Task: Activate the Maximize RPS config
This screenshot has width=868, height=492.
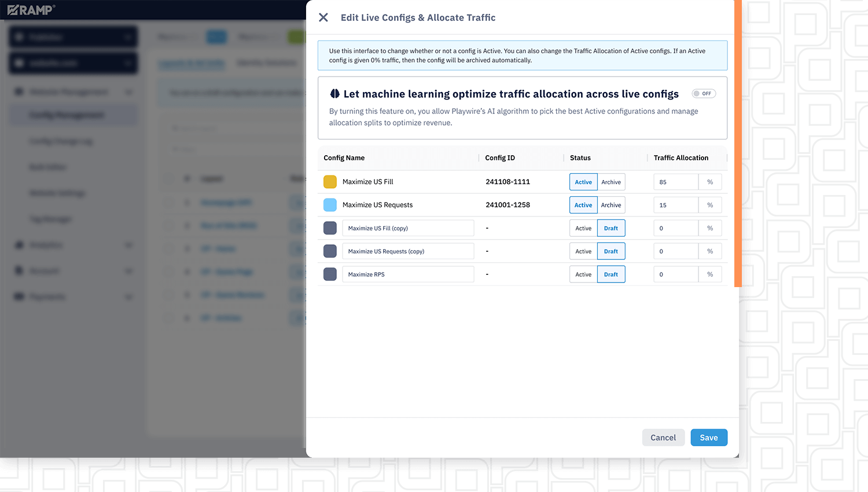Action: click(583, 274)
